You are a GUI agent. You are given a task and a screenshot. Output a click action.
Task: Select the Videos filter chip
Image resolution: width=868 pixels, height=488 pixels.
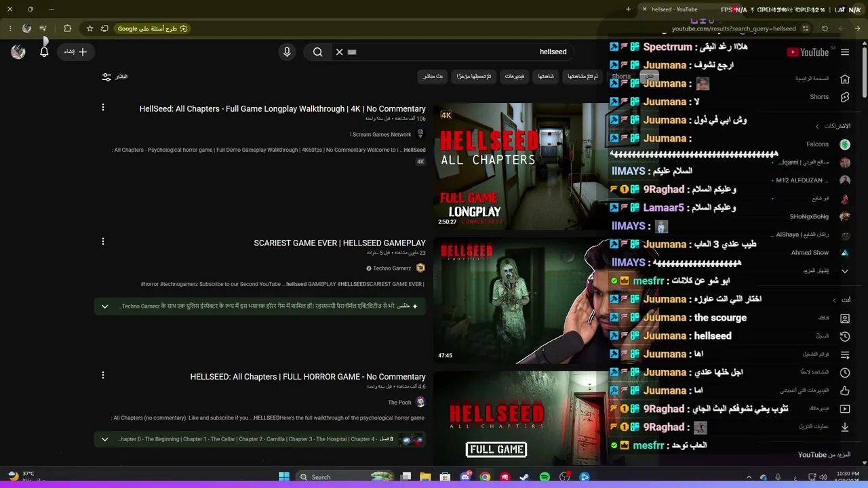514,77
